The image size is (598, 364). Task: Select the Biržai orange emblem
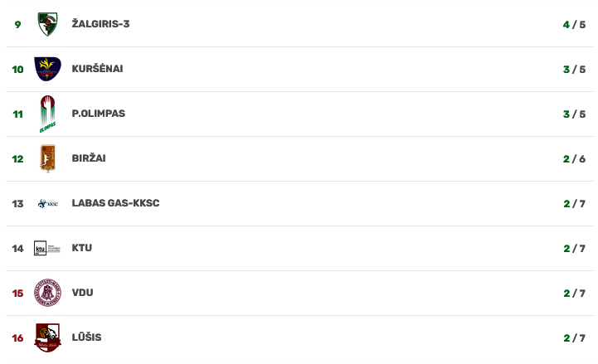coord(47,158)
